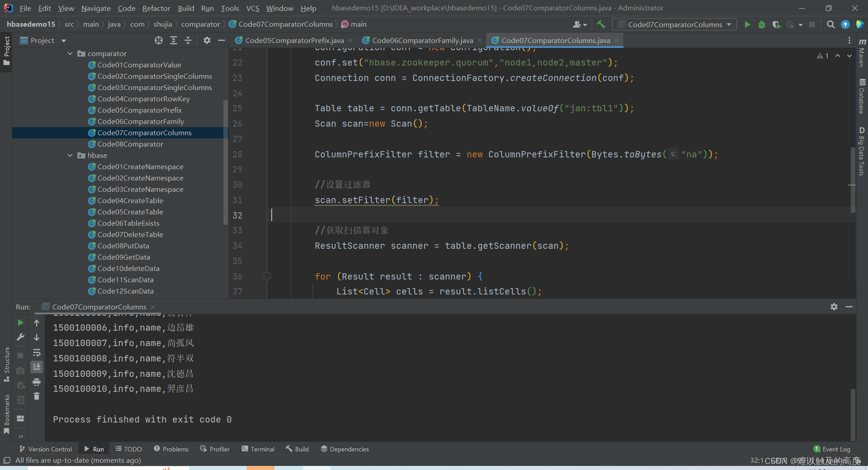The height and width of the screenshot is (470, 868).
Task: Open Maven tool window
Action: 862,53
